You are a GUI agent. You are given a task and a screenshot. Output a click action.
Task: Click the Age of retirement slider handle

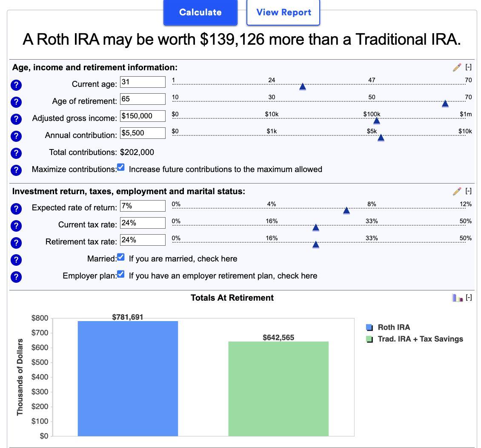(x=445, y=104)
